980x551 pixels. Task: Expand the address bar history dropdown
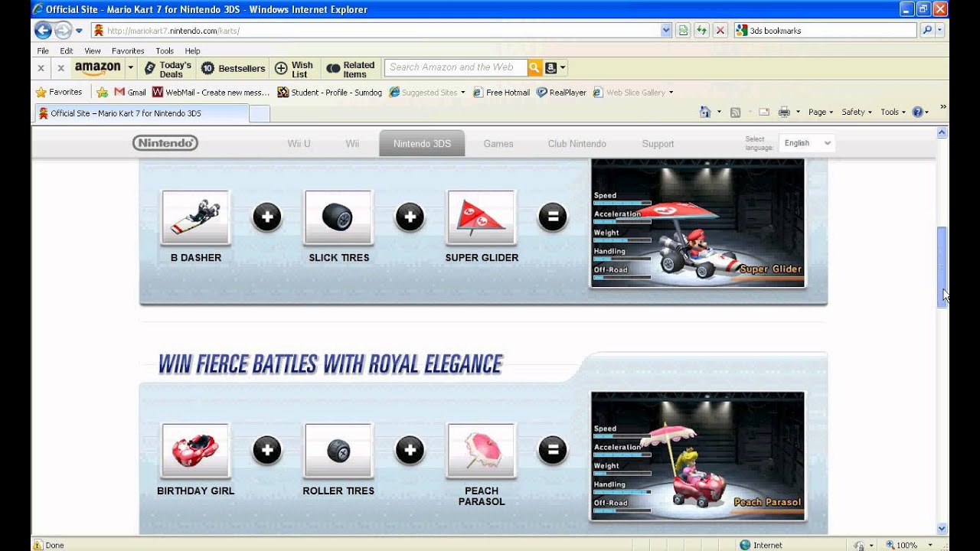665,31
